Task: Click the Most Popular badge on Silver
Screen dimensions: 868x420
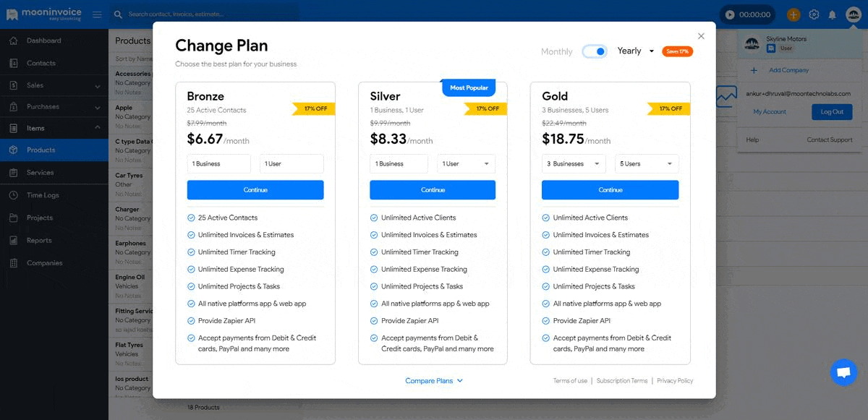Action: tap(469, 87)
